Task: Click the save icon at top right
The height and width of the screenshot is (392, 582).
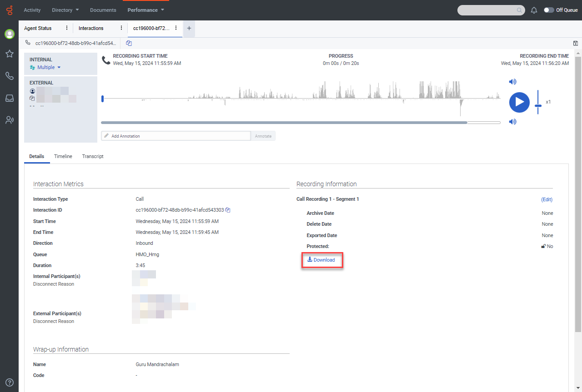Action: pos(576,43)
